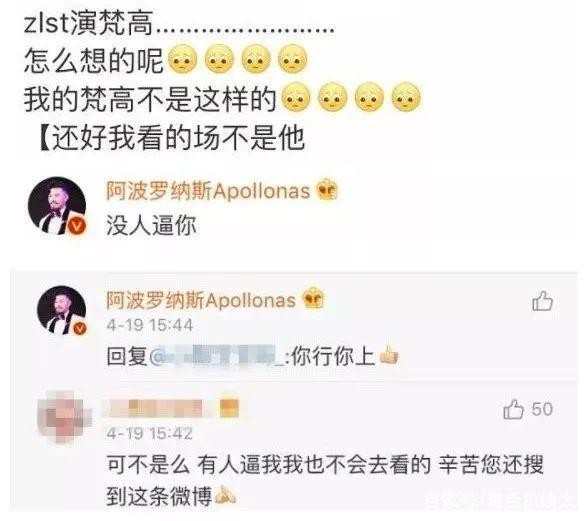Click the blurred @mention after 回复
This screenshot has height=521, width=588.
tap(218, 356)
